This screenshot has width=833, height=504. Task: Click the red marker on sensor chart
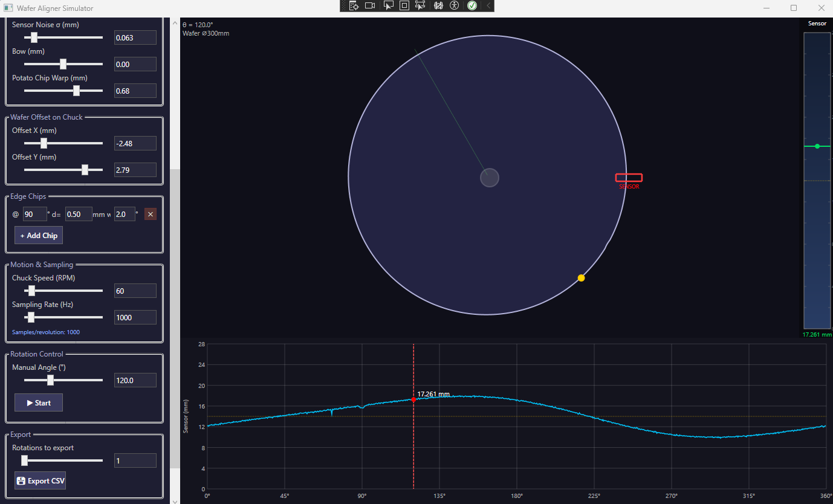pos(413,399)
